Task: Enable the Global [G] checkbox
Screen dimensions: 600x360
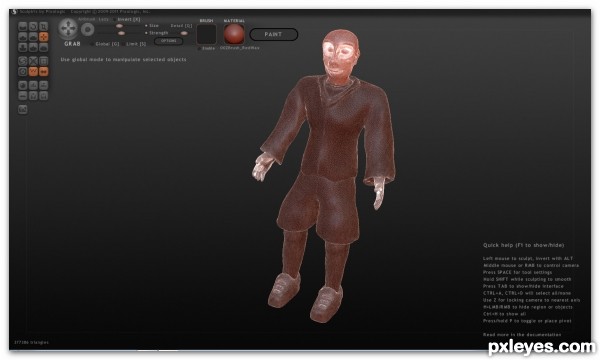Action: pyautogui.click(x=91, y=44)
